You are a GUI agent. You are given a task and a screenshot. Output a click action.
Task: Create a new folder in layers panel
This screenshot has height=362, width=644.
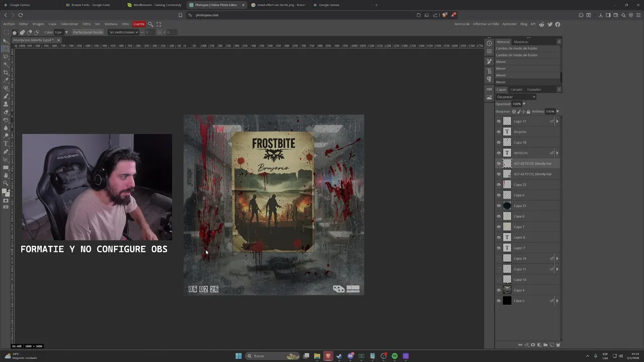click(x=545, y=345)
